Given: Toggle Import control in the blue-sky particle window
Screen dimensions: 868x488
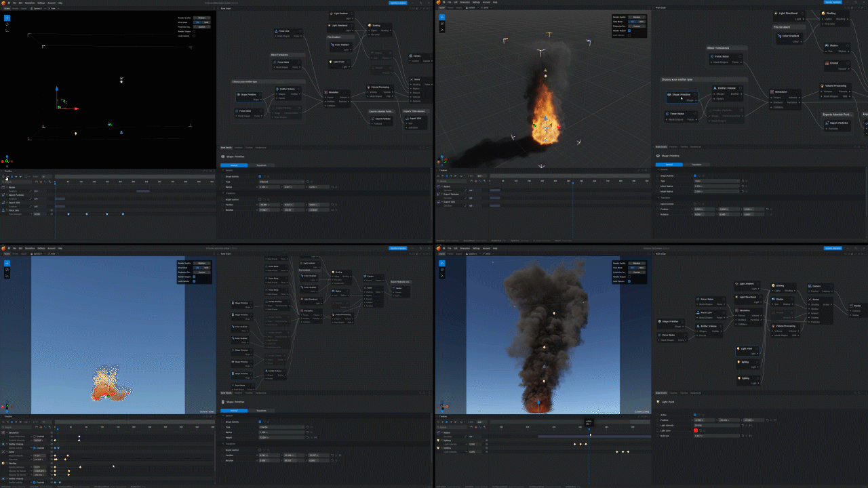Looking at the screenshot, I should tap(260, 449).
